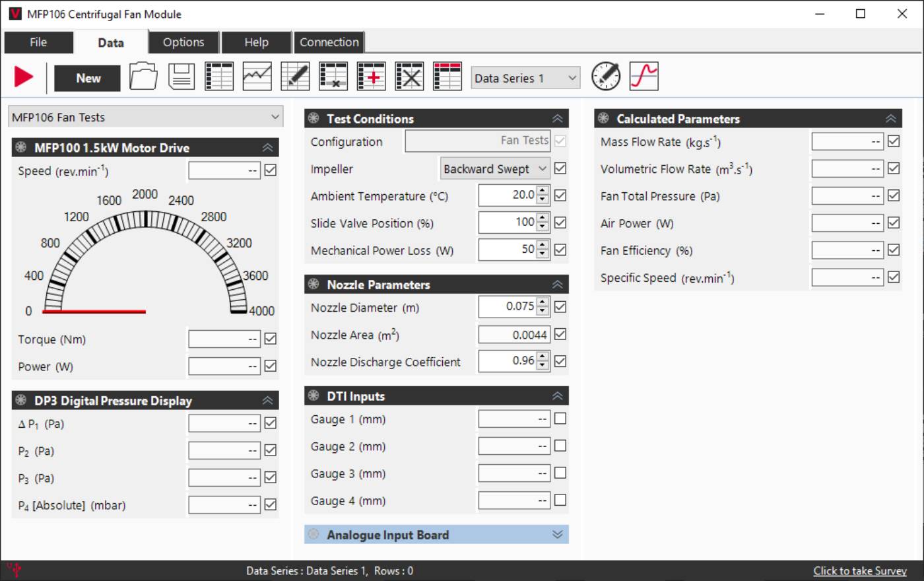Click the signal trace icon on toolbar

644,76
